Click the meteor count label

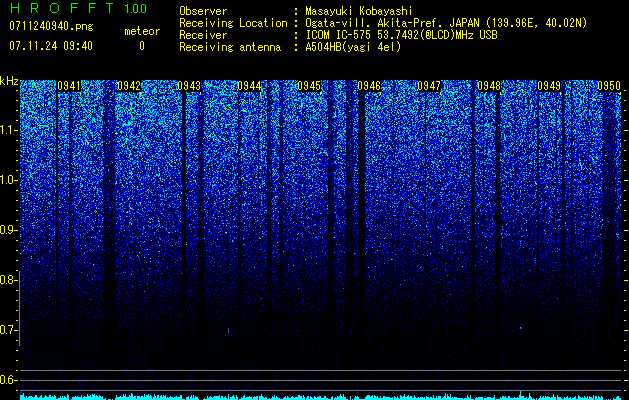click(142, 31)
